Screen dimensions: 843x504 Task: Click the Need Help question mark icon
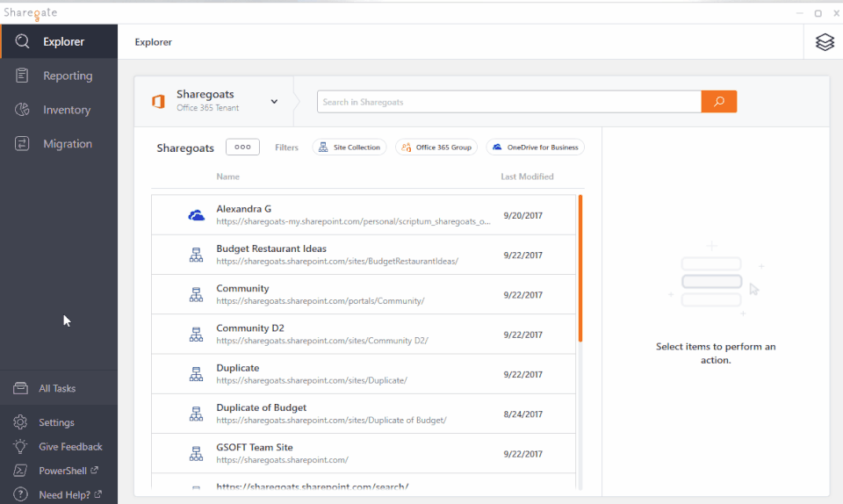point(20,494)
